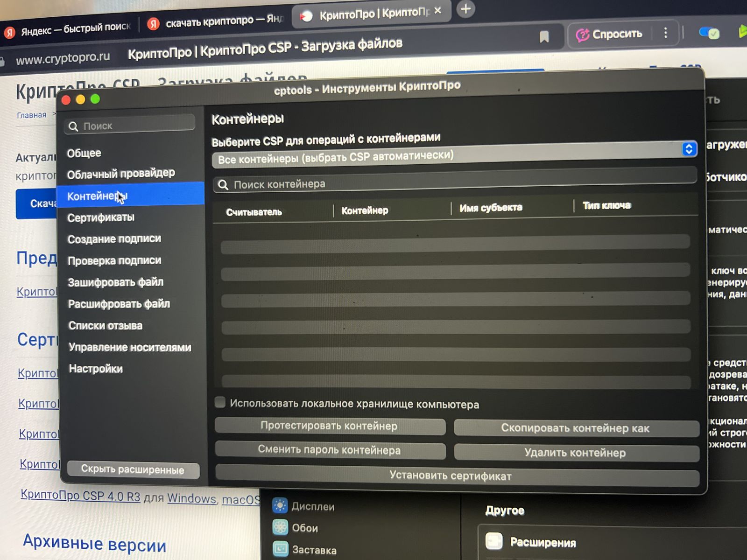The height and width of the screenshot is (560, 747).
Task: Click the Спросить assistant button
Action: pos(609,34)
